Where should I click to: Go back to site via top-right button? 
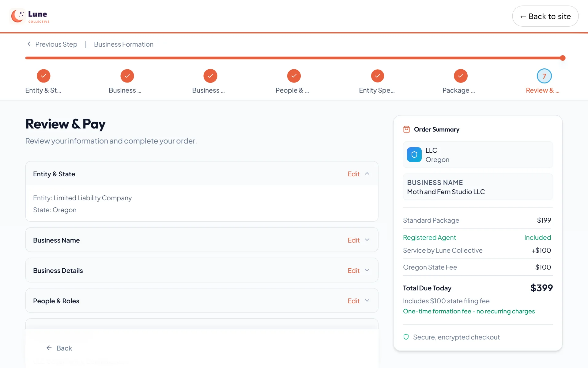pyautogui.click(x=545, y=16)
